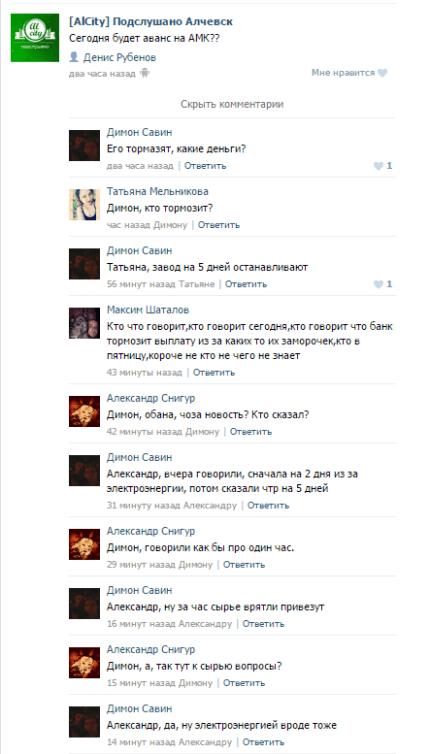Reply to Максим Шаталов's comment via Ответить
Viewport: 430px width, 754px height.
[x=214, y=372]
